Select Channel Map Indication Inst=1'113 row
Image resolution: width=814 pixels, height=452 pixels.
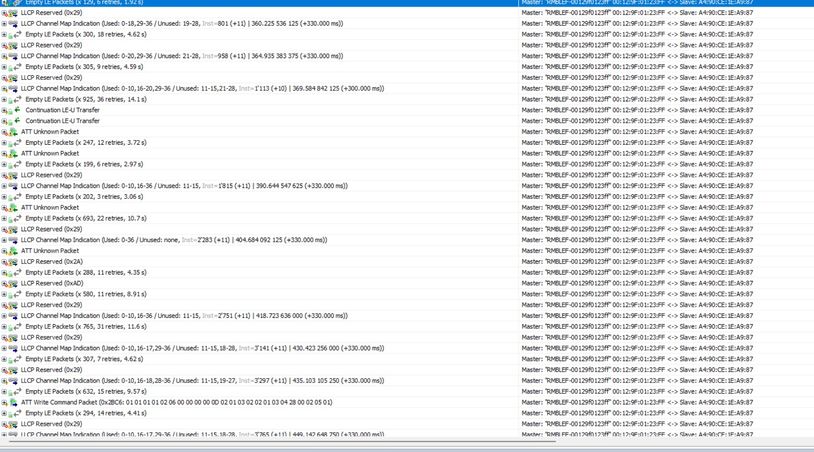(x=202, y=89)
